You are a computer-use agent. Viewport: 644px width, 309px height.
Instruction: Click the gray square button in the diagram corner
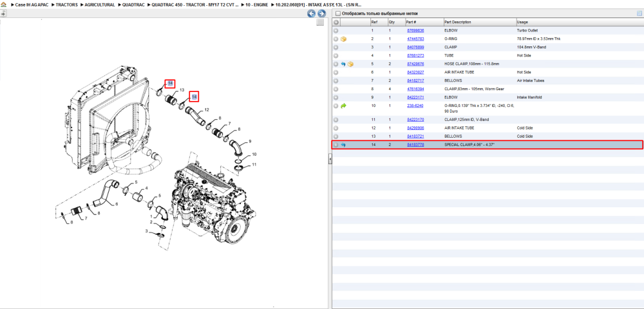point(320,23)
